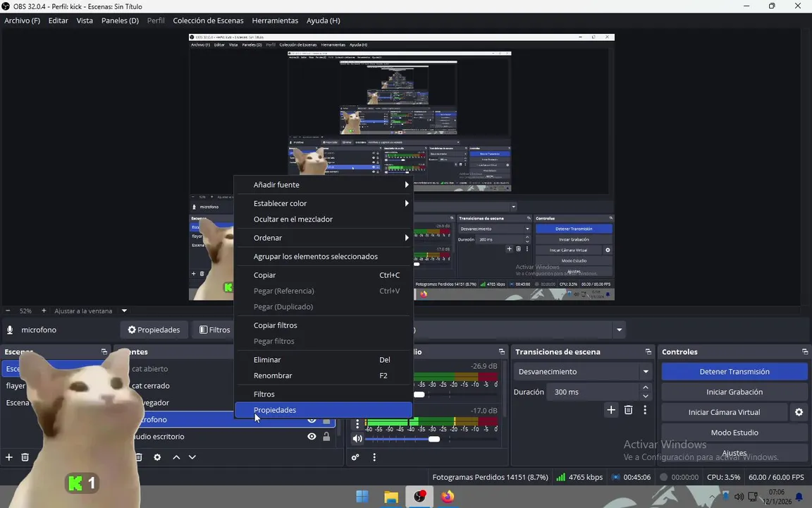Click Propiedades button in source toolbar
The image size is (812, 508).
[x=154, y=329]
